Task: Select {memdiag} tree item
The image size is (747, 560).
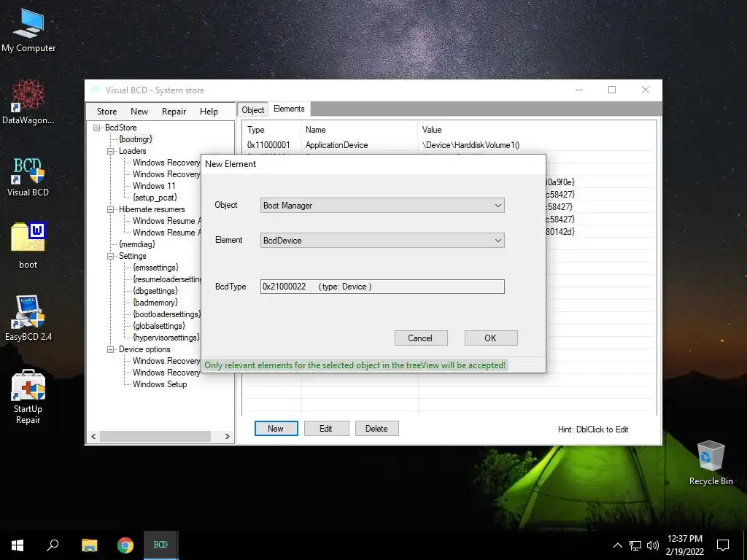Action: point(136,244)
